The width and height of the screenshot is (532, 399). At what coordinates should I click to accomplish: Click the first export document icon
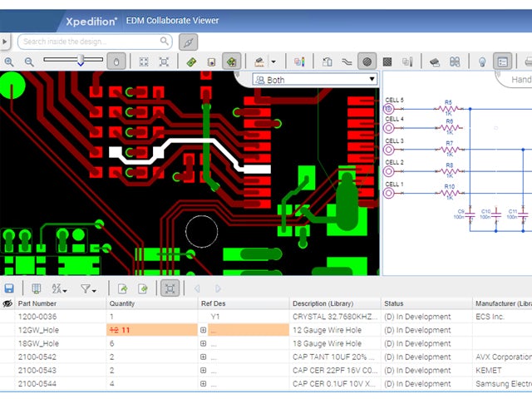(122, 288)
